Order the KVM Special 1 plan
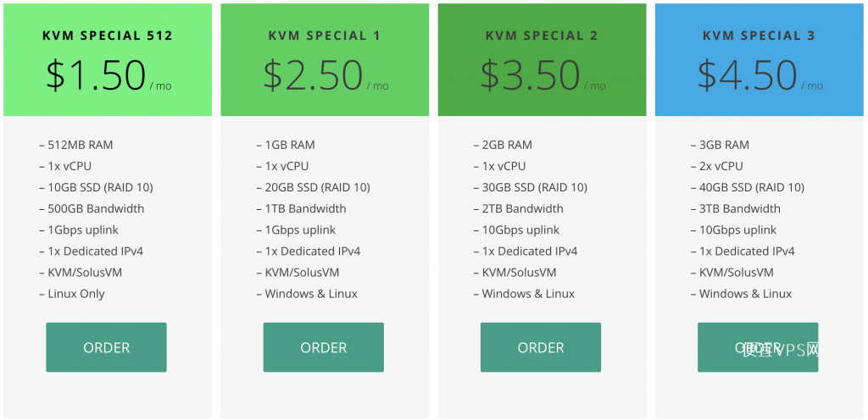868x420 pixels. 323,347
